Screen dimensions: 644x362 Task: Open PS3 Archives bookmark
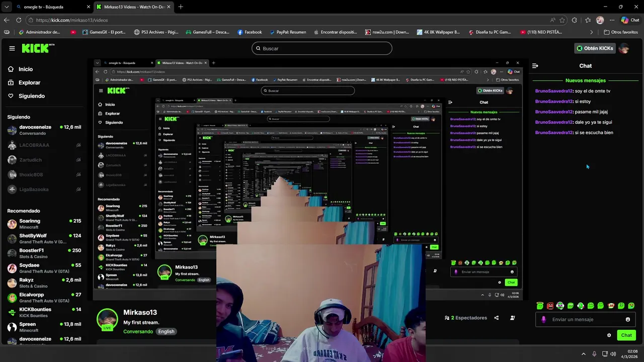click(x=156, y=32)
